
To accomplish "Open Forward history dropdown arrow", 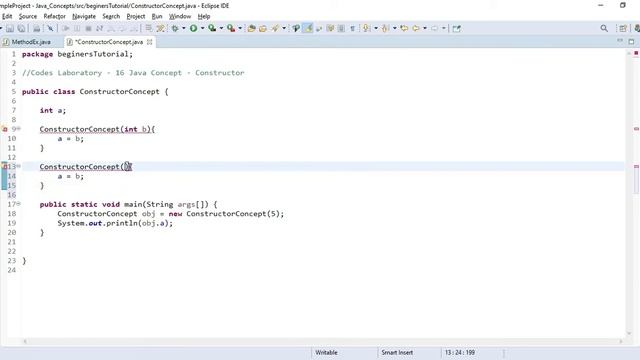I will 444,28.
